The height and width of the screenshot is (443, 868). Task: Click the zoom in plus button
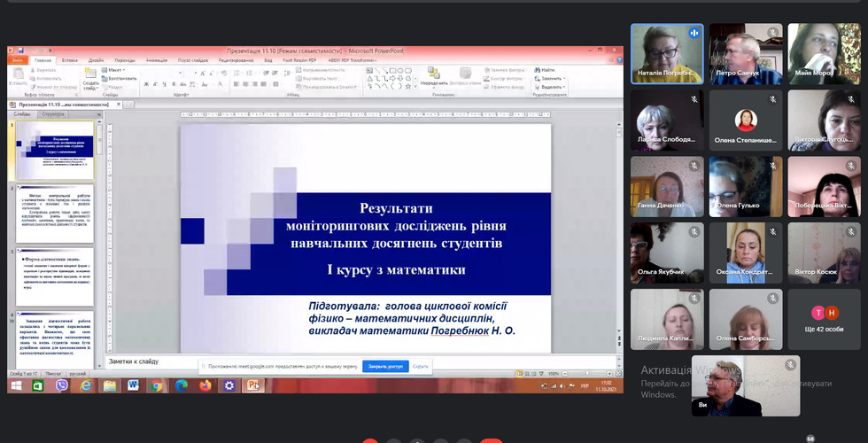[609, 374]
